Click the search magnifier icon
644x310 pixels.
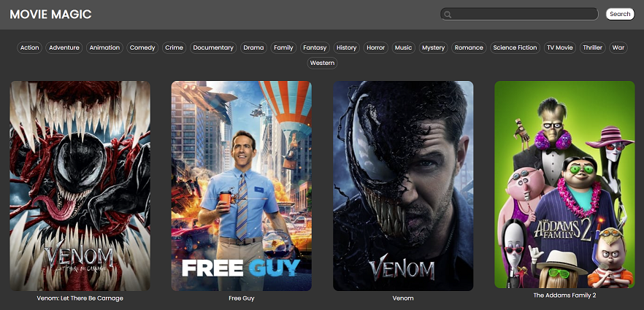pyautogui.click(x=448, y=15)
